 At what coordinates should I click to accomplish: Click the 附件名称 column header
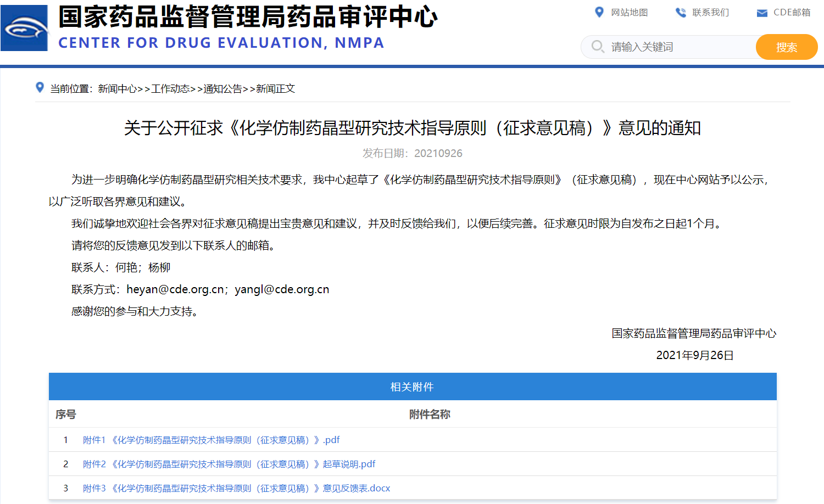[x=429, y=415]
